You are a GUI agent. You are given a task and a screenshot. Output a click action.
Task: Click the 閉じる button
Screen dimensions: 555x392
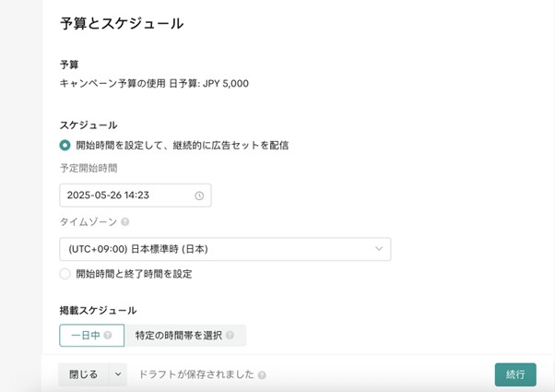84,374
